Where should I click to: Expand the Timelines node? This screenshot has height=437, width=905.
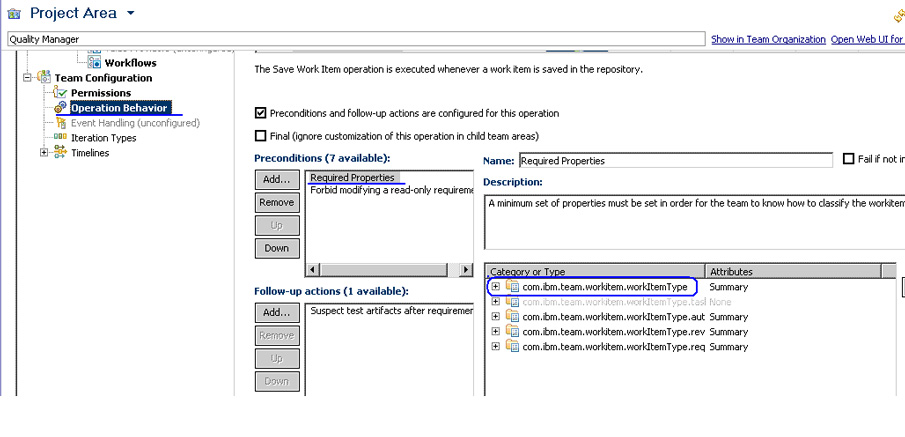point(44,152)
